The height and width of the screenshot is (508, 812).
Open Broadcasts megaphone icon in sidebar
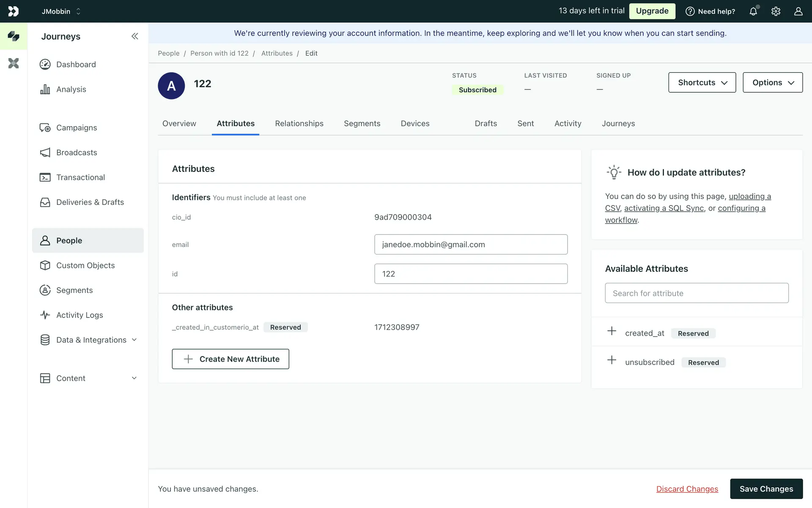[x=45, y=152]
